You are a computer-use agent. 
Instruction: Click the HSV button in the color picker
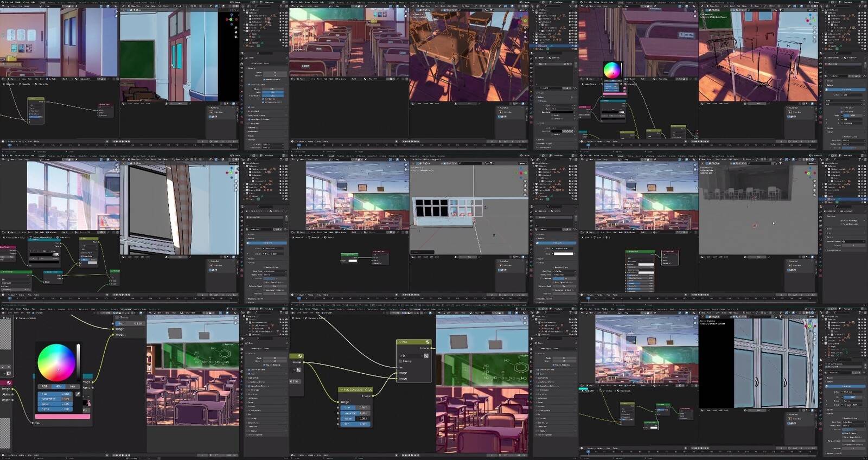pyautogui.click(x=59, y=386)
